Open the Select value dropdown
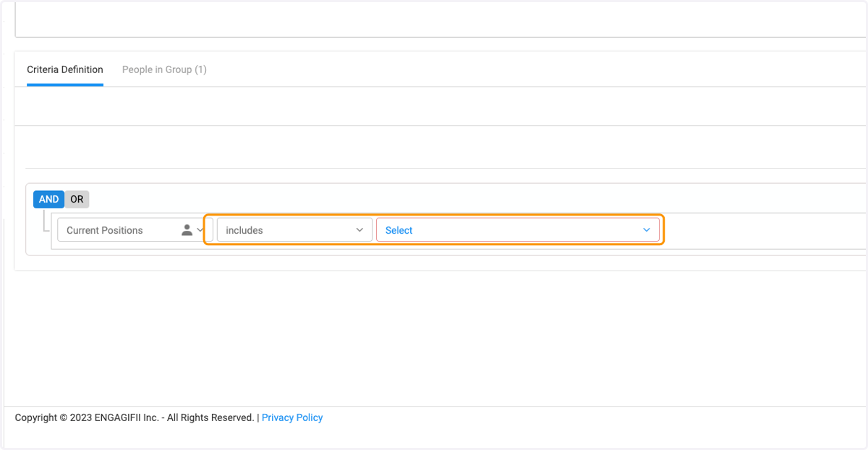This screenshot has width=868, height=450. pos(518,230)
